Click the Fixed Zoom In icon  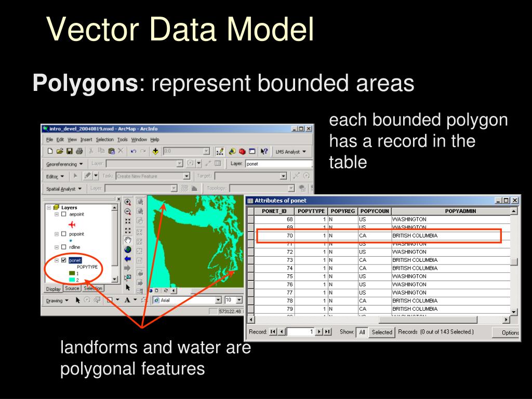[x=128, y=221]
